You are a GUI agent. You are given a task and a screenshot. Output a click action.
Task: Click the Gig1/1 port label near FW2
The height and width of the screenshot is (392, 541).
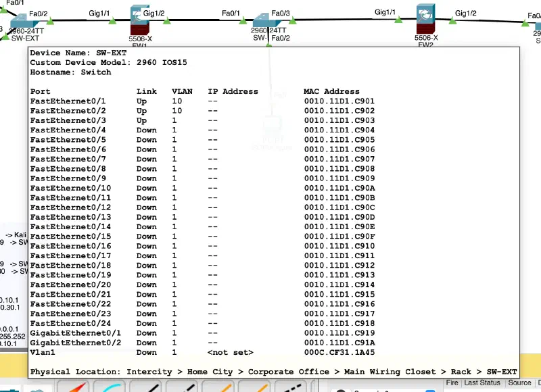click(x=385, y=12)
